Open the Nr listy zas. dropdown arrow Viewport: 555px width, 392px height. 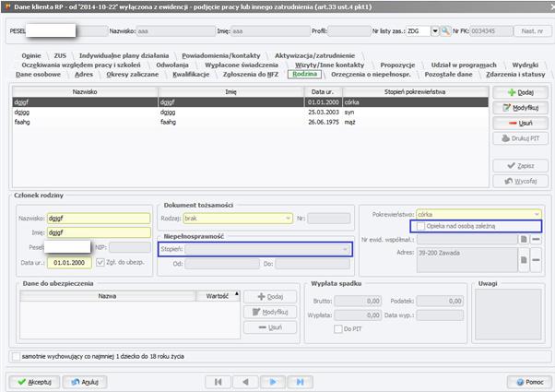tap(435, 31)
